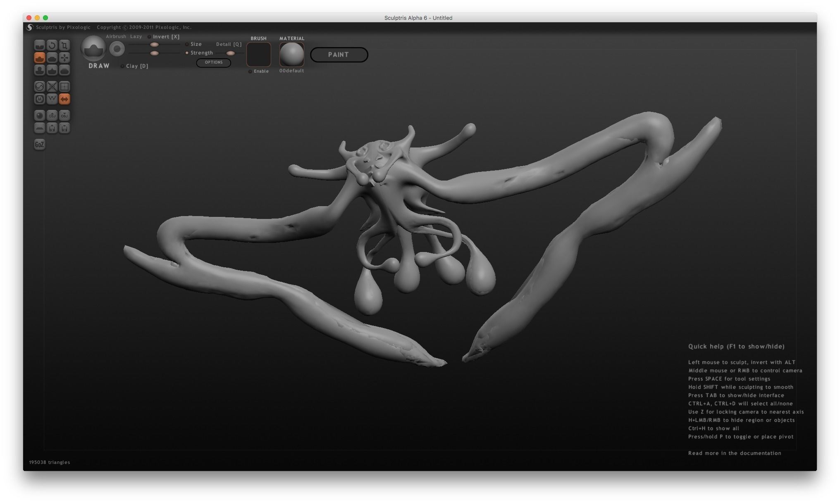Select the Mask tool icon
Viewport: 840px width, 504px height.
[39, 99]
